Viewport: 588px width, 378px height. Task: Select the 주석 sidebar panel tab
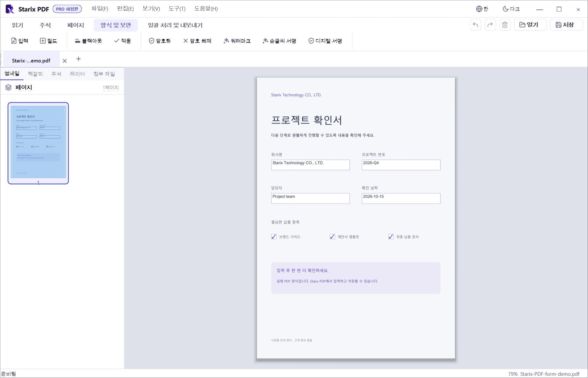pyautogui.click(x=56, y=74)
